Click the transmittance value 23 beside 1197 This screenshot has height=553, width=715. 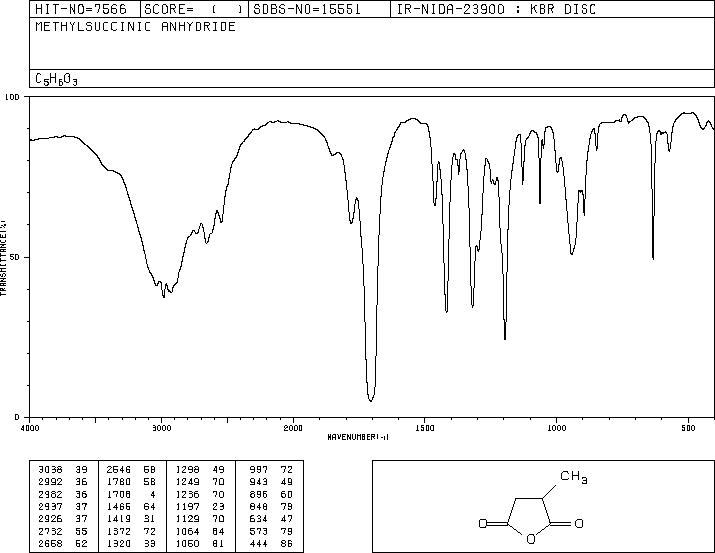point(218,506)
